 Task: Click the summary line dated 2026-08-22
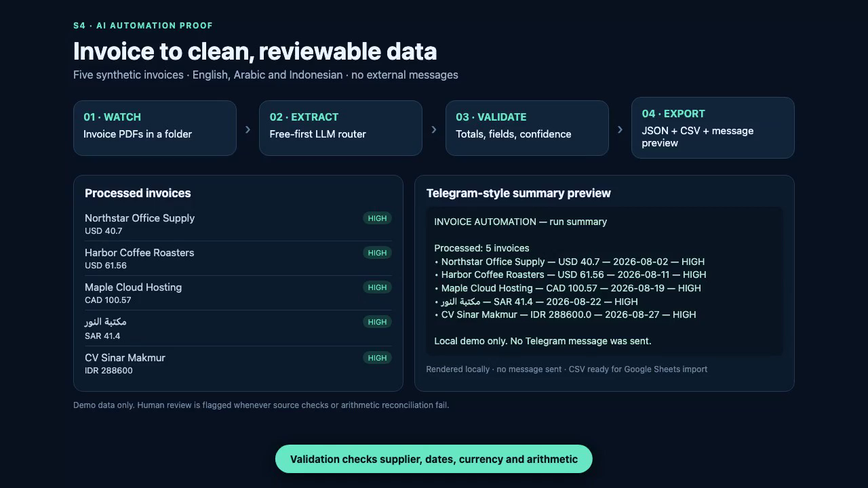pos(536,302)
